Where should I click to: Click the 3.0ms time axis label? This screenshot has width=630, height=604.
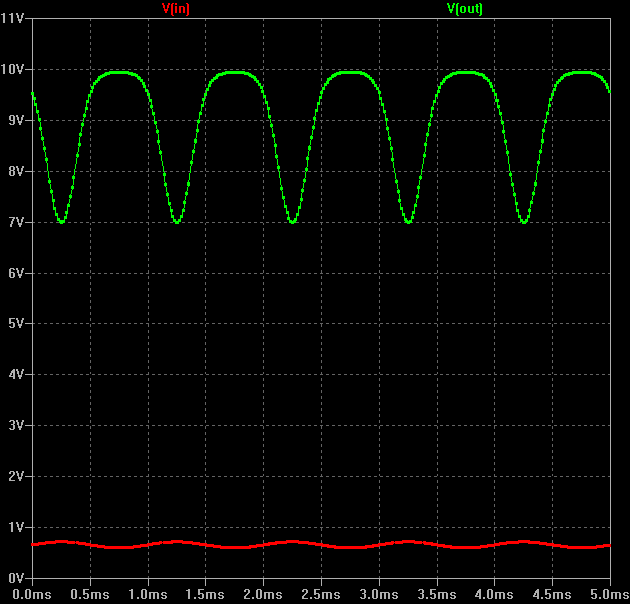point(379,594)
